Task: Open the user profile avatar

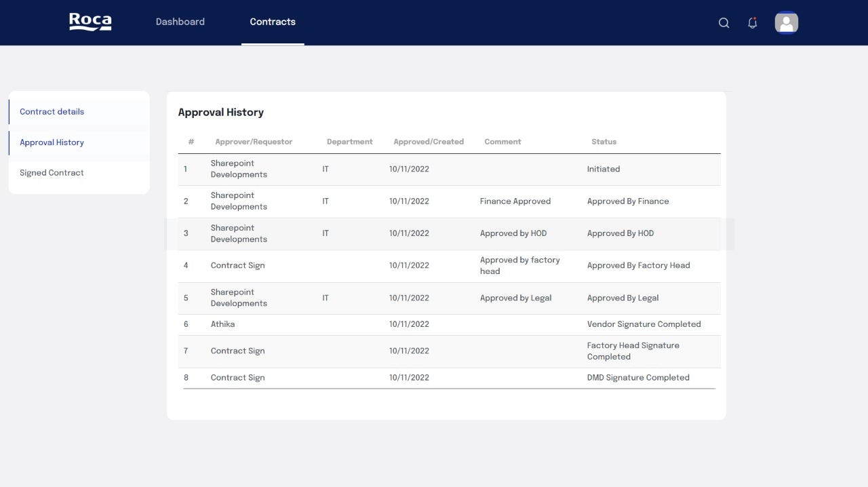Action: click(786, 22)
